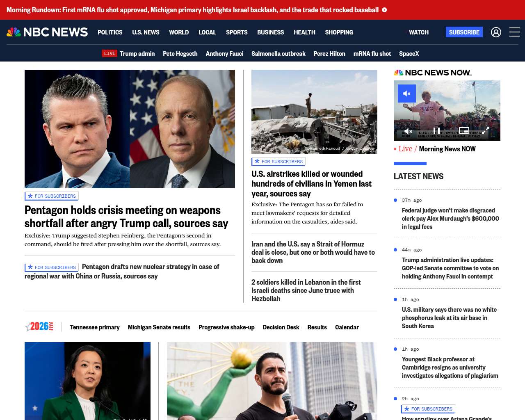Click the 37m ago timestamp
Image resolution: width=525 pixels, height=420 pixels.
pyautogui.click(x=412, y=200)
